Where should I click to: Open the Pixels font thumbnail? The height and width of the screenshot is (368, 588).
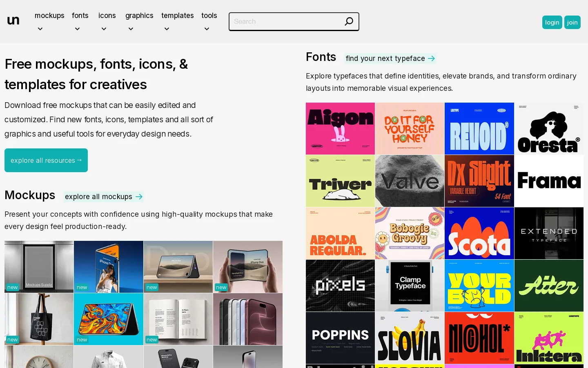[340, 285]
